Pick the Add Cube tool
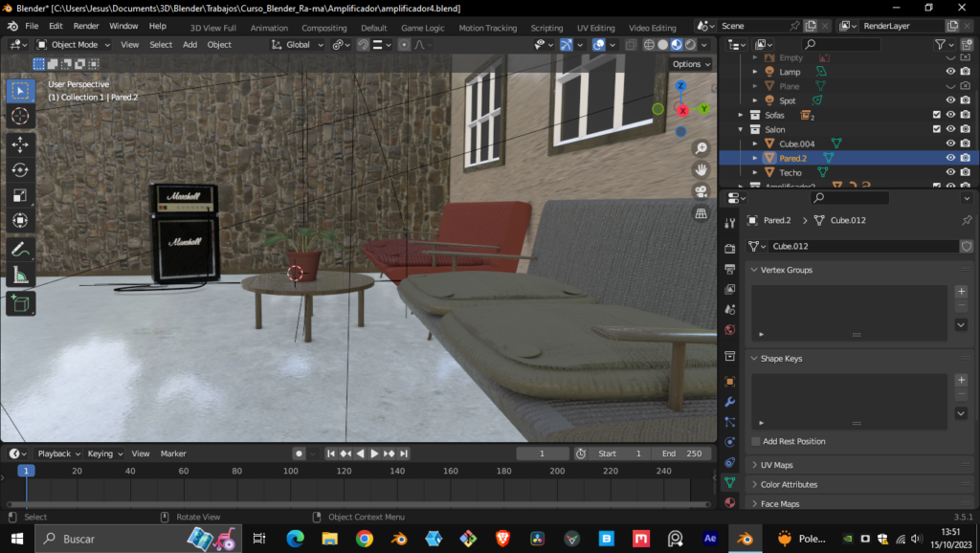Viewport: 980px width, 553px height. (20, 303)
